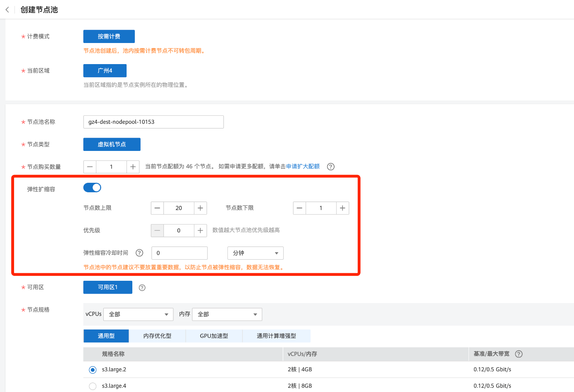
Task: Select the 可用区1 availability zone button
Action: [x=108, y=287]
